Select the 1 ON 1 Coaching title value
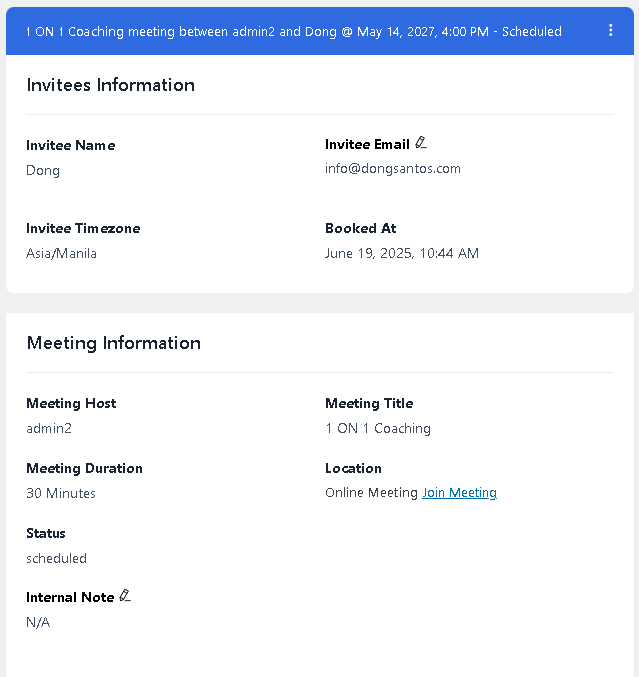The image size is (639, 677). tap(378, 428)
